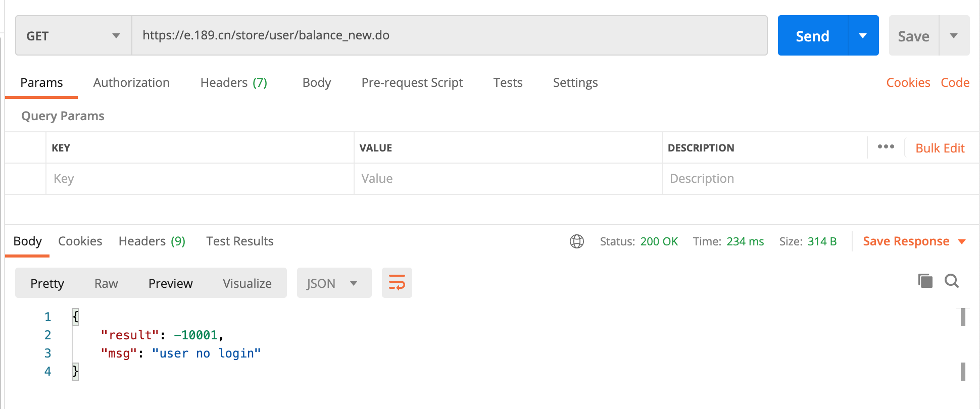Screen dimensions: 980x409
Task: Open the Test Results tab
Action: [x=240, y=241]
